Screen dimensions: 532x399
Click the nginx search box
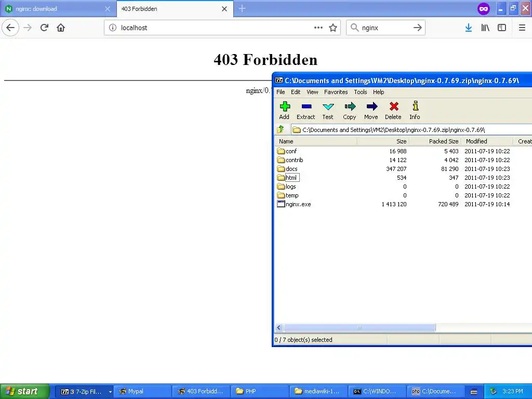tap(385, 28)
